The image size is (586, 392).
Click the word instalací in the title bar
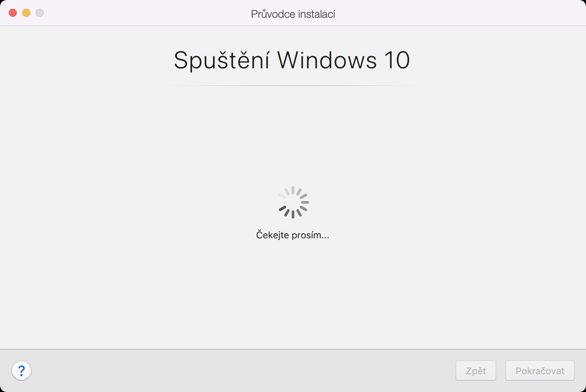[317, 14]
